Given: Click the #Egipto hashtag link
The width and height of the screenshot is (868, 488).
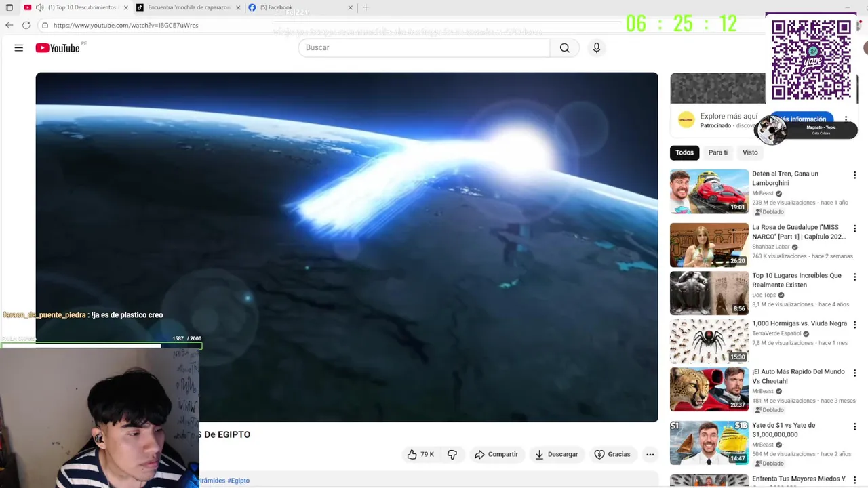Looking at the screenshot, I should (238, 481).
